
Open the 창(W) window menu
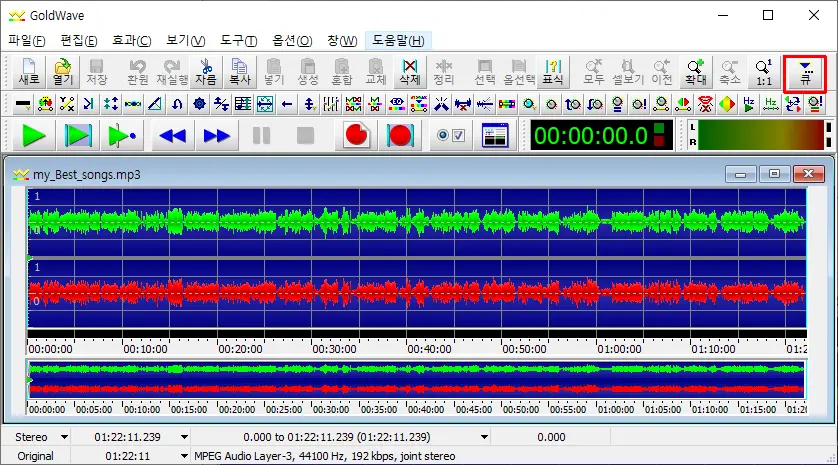pos(342,41)
